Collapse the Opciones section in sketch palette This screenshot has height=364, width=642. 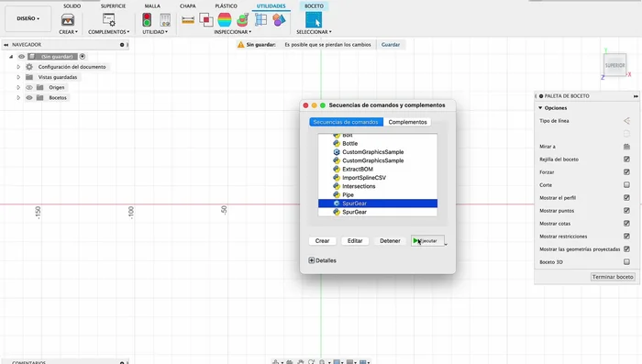pos(540,107)
